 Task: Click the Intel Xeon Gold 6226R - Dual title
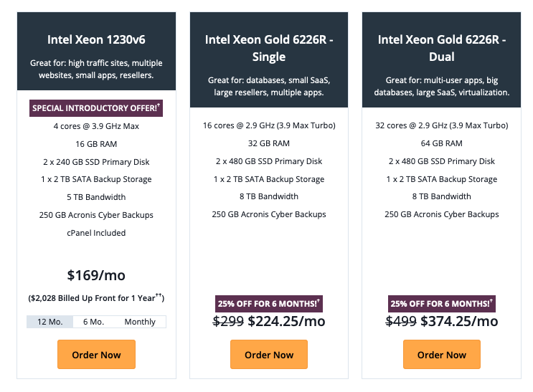point(442,48)
